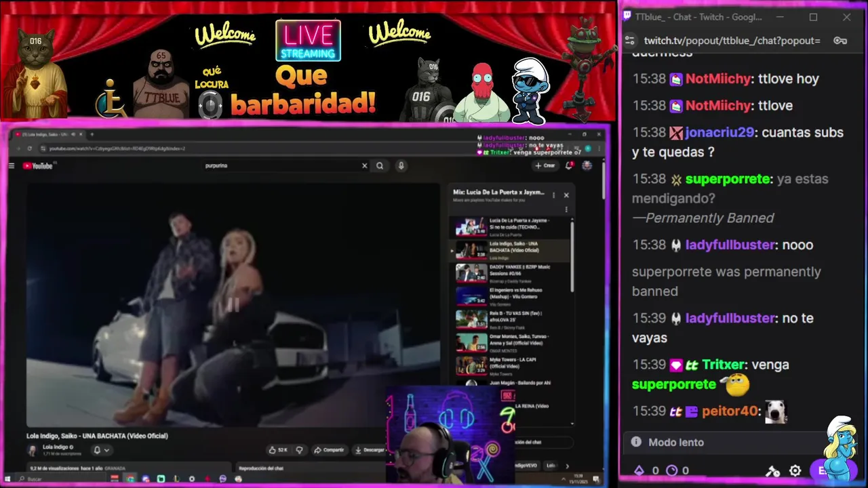Open the Lola Indigo channel avatar
The height and width of the screenshot is (488, 868).
32,450
